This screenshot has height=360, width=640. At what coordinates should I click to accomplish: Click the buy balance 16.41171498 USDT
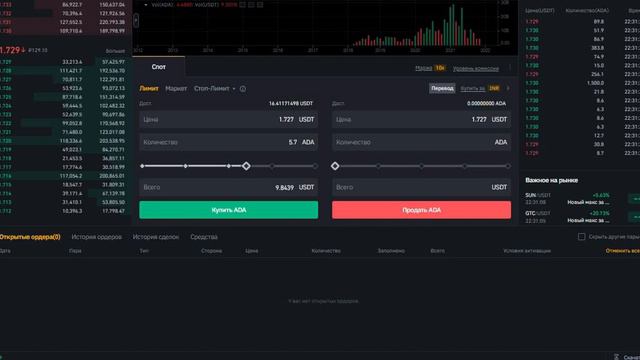coord(291,104)
